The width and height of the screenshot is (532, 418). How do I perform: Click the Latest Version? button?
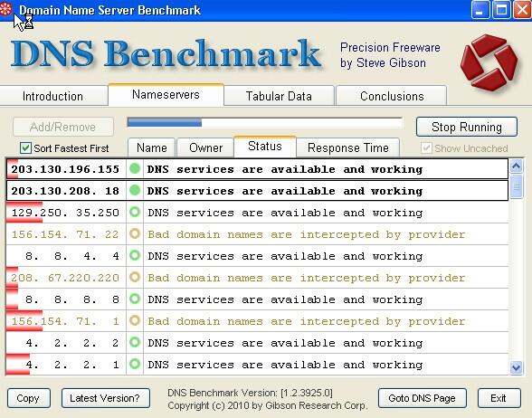[x=106, y=398]
